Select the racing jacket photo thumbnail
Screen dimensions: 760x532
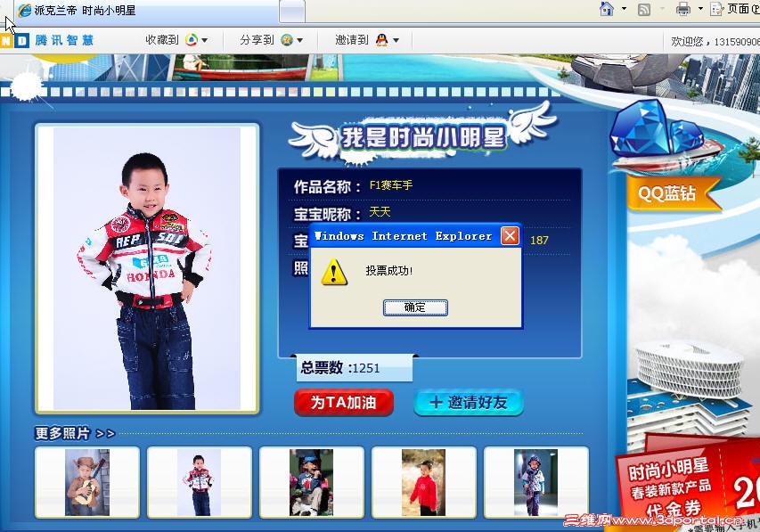(200, 482)
